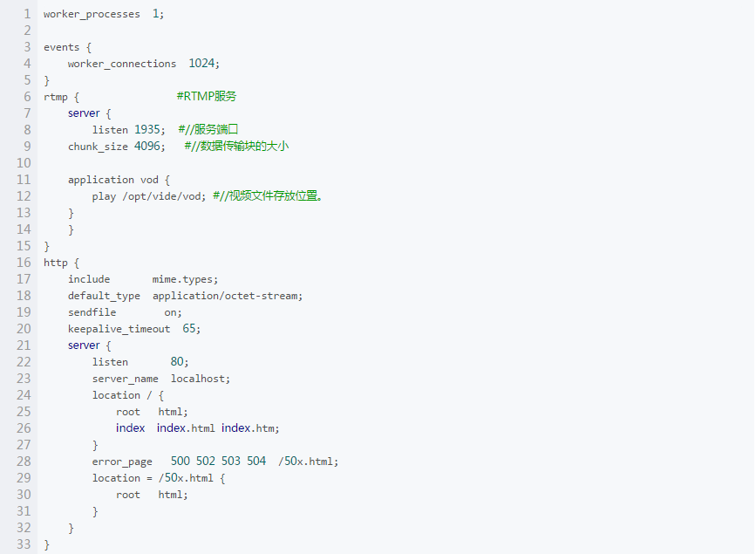
Task: Click the worker_processes directive text
Action: tap(92, 15)
